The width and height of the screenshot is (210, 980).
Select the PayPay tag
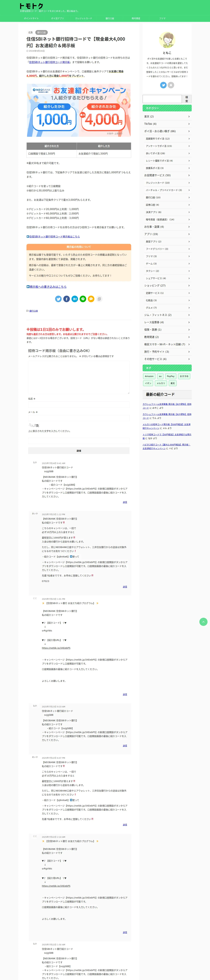171,376
